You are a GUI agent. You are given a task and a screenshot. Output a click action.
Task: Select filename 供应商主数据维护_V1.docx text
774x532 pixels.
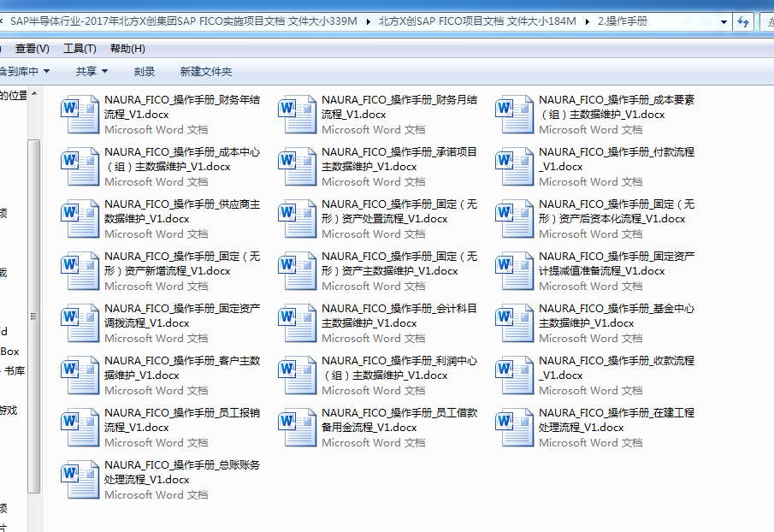182,211
